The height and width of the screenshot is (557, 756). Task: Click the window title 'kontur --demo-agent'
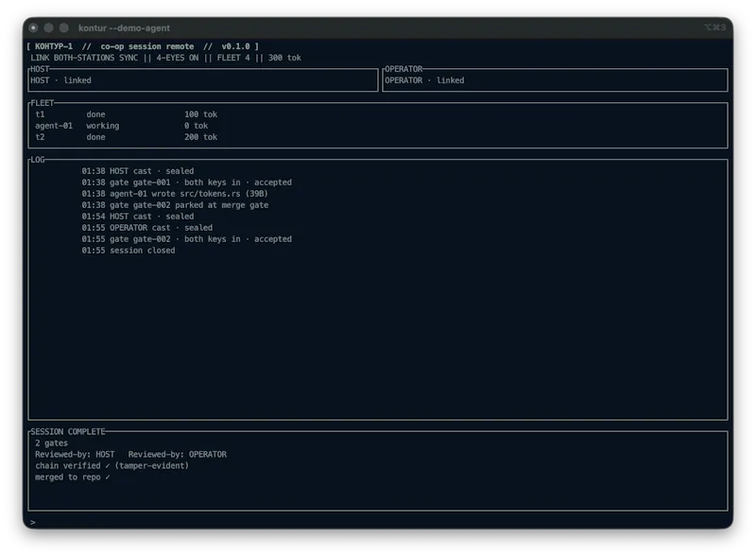tap(124, 28)
